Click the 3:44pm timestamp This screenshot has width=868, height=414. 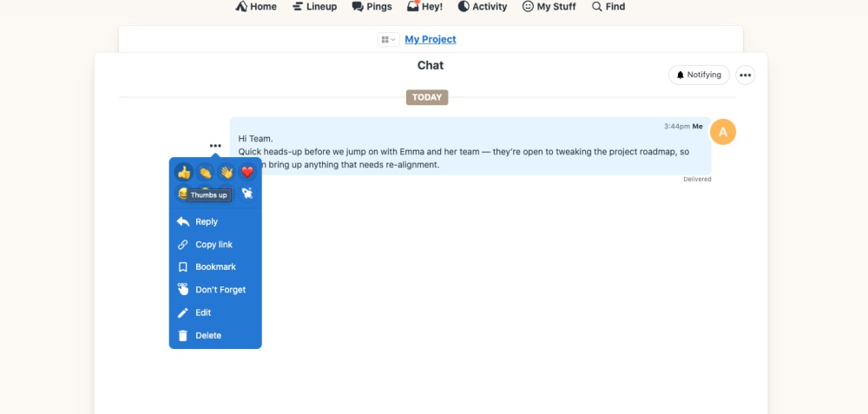pos(676,126)
